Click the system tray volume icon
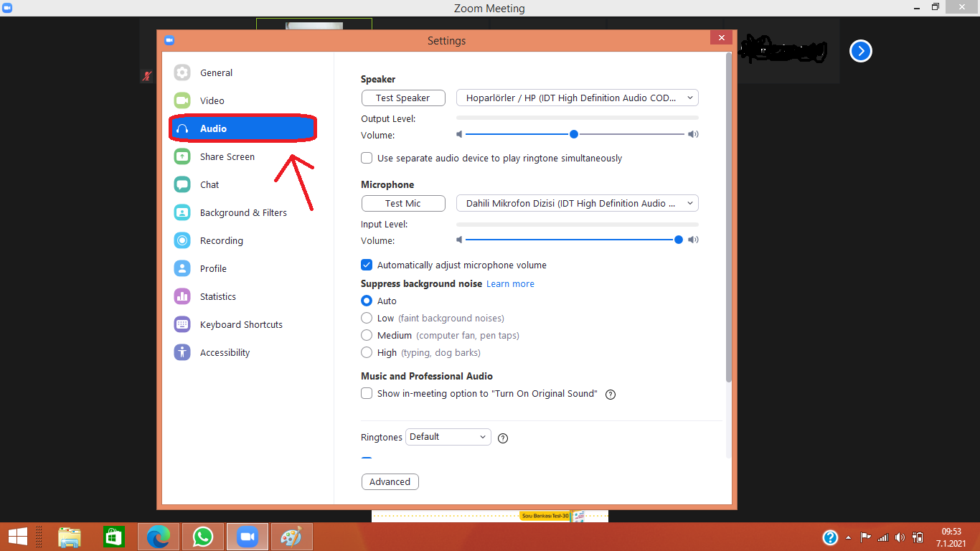Viewport: 980px width, 551px height. click(x=900, y=537)
